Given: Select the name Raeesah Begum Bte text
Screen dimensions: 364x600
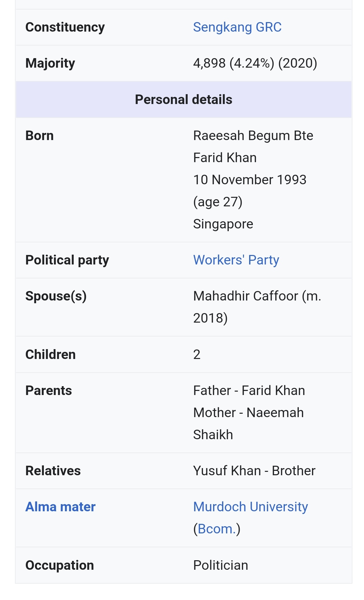Looking at the screenshot, I should 253,136.
